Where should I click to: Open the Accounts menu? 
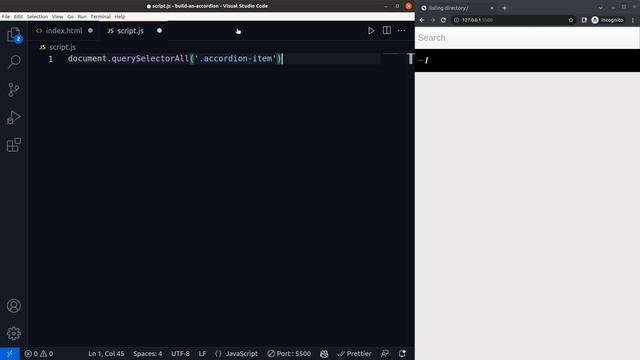point(14,306)
